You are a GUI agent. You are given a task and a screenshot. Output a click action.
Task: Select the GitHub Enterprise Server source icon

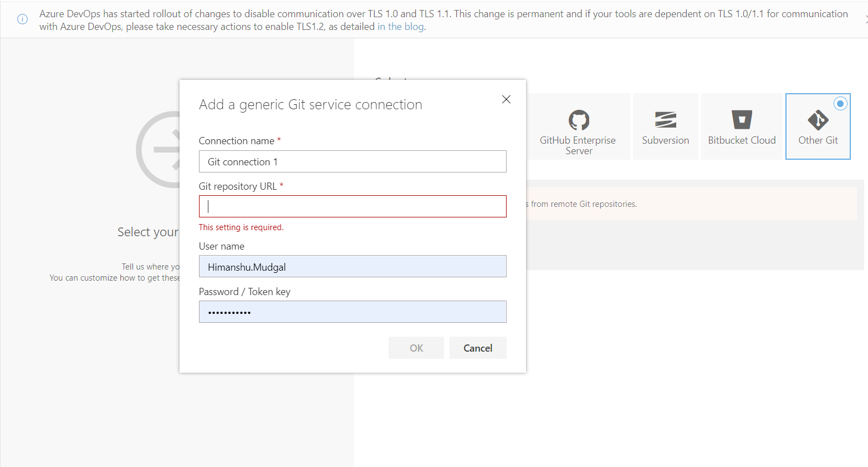click(x=579, y=120)
